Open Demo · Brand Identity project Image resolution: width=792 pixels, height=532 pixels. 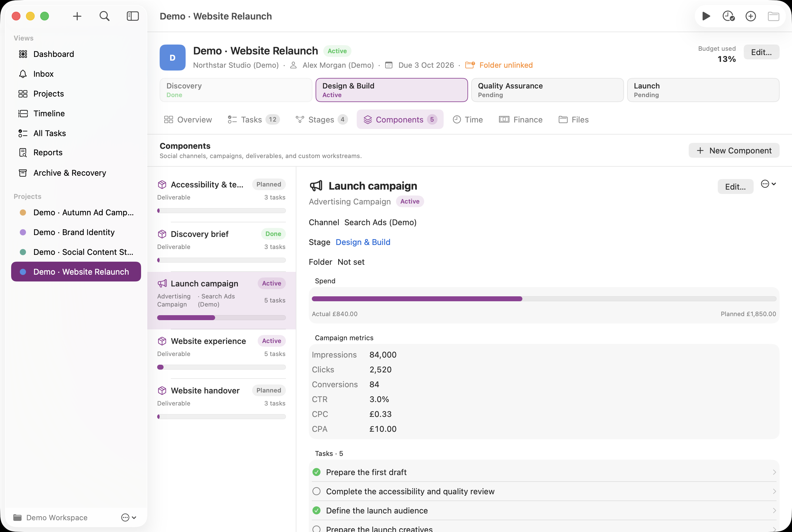pyautogui.click(x=76, y=232)
